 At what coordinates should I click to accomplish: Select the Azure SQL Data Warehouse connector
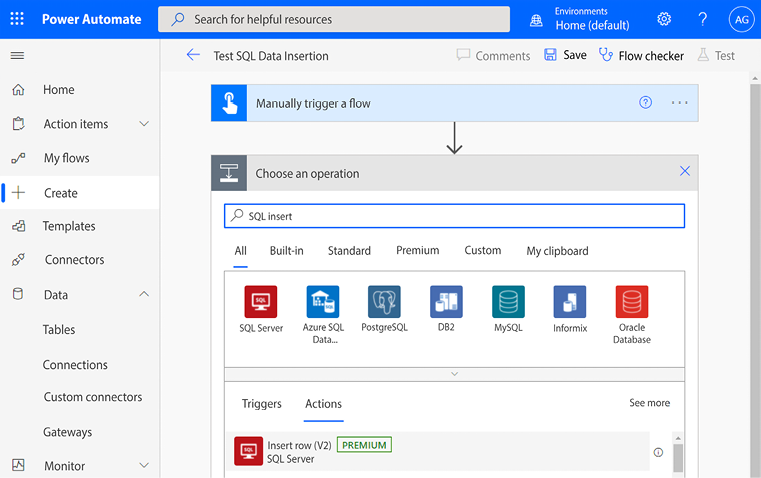pyautogui.click(x=323, y=301)
